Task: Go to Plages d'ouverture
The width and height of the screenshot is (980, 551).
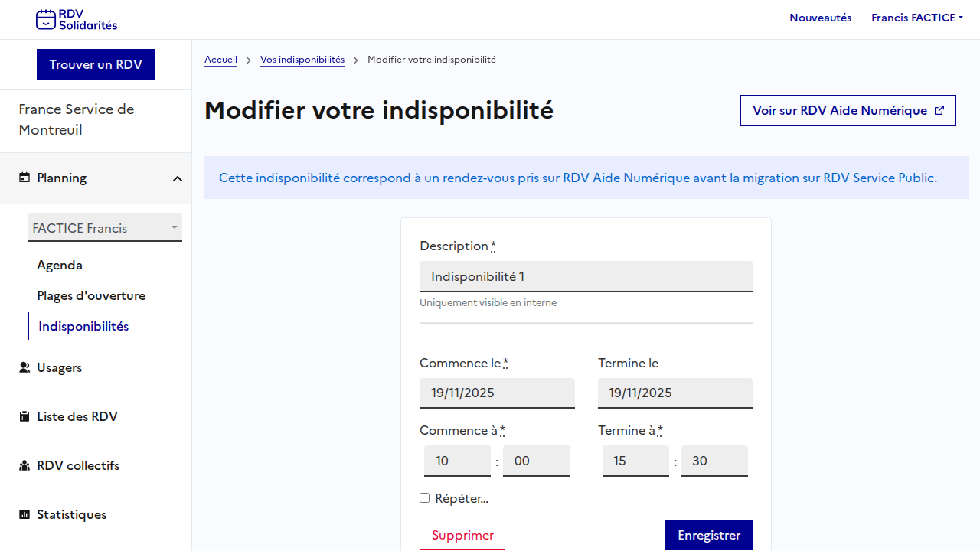Action: click(91, 296)
